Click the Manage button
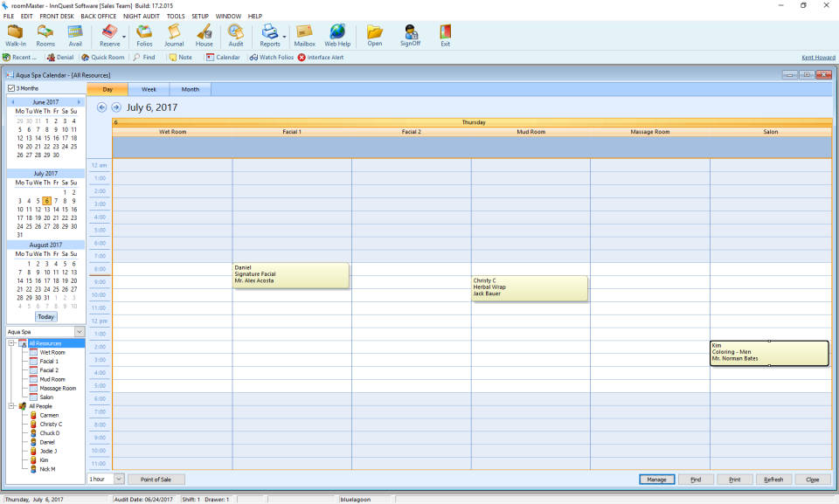The image size is (839, 504). 657,480
